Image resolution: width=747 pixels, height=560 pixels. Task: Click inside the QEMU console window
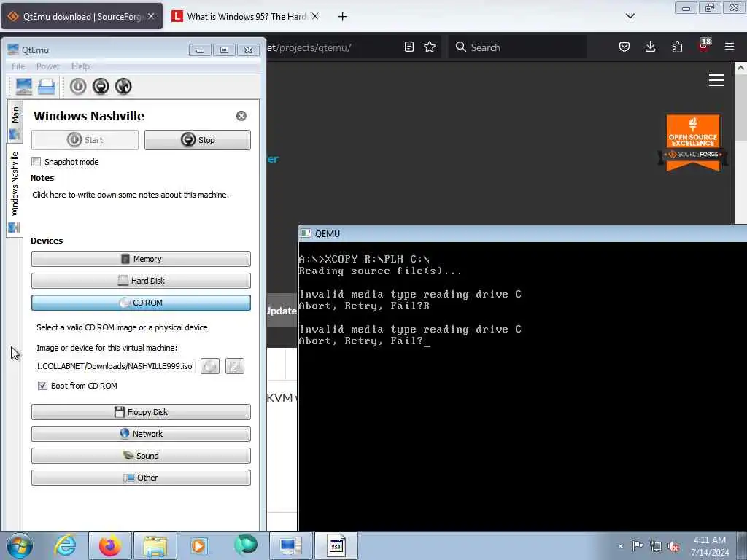pos(522,386)
